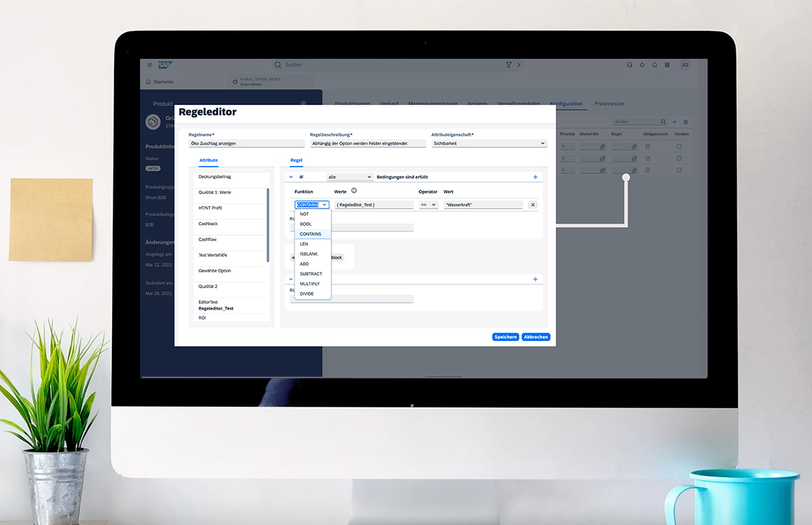
Task: Click the Speichern button
Action: tap(505, 337)
